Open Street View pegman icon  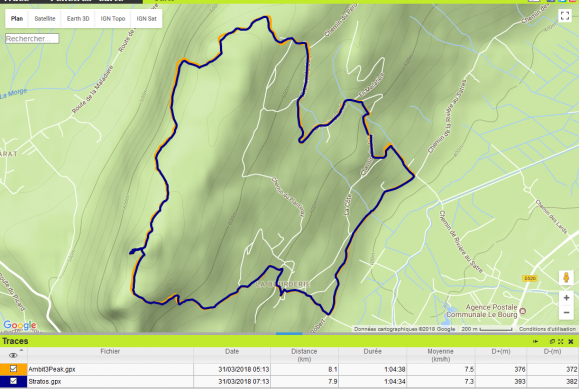click(566, 277)
